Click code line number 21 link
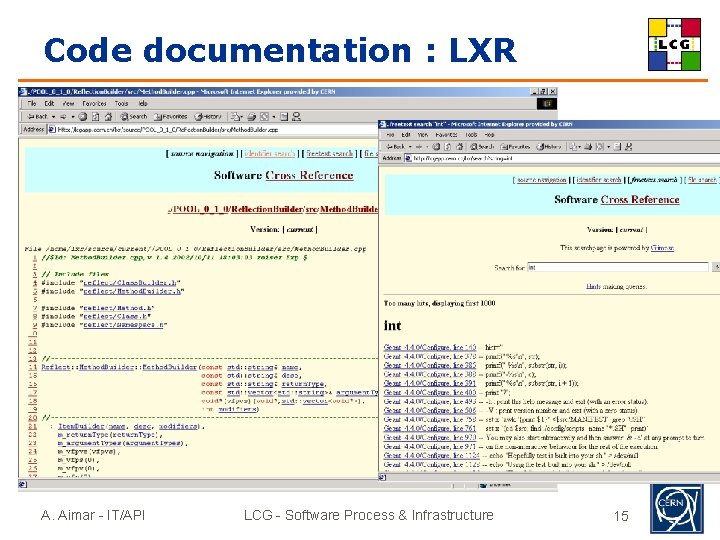 (x=33, y=427)
